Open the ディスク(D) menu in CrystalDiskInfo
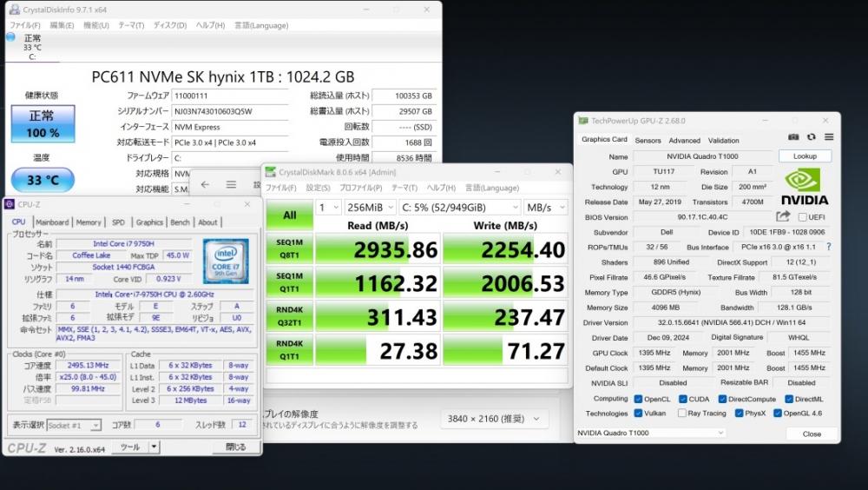868x490 pixels. [x=170, y=25]
